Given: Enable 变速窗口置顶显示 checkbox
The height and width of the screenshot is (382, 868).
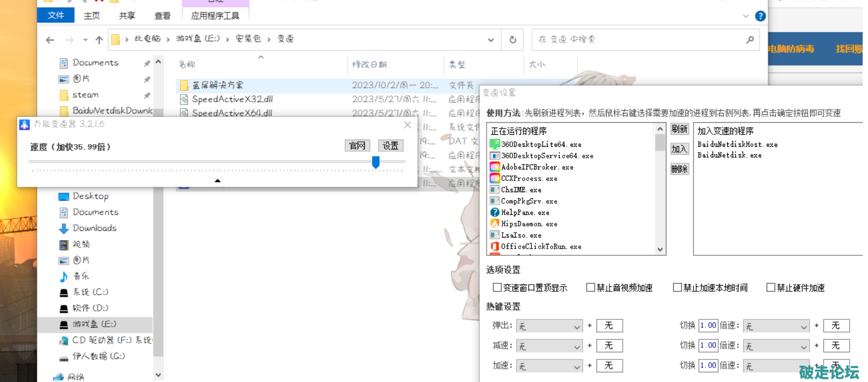Looking at the screenshot, I should point(497,288).
